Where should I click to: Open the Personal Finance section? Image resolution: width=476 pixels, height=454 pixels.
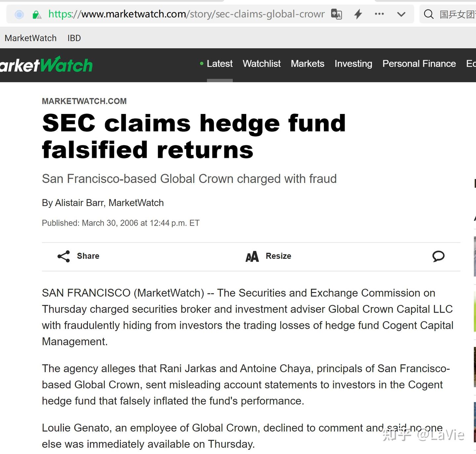[x=419, y=64]
